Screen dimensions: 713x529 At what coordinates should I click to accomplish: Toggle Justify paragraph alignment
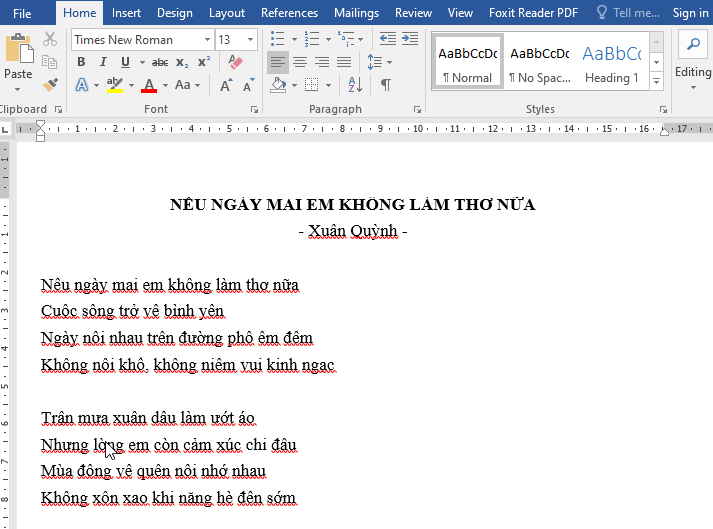(x=344, y=62)
